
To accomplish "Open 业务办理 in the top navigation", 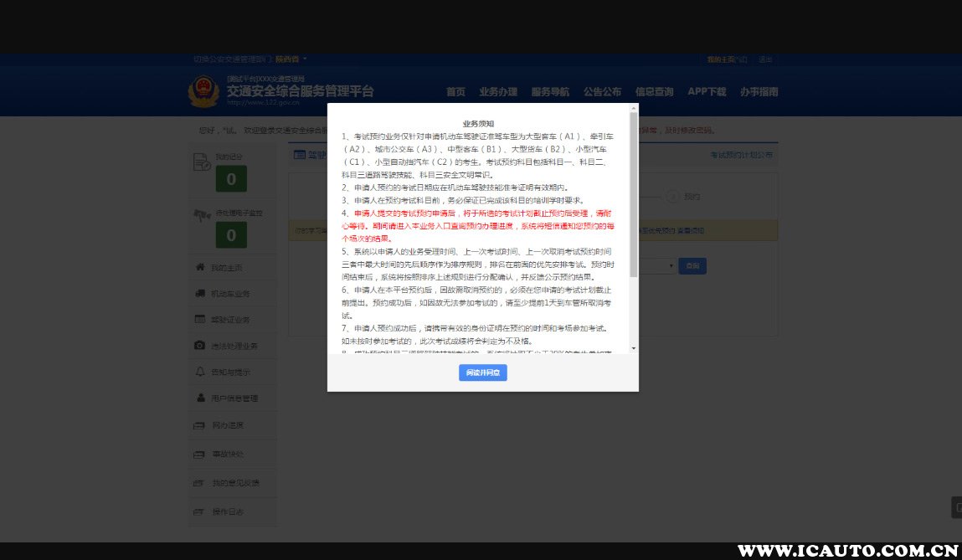I will (x=498, y=92).
